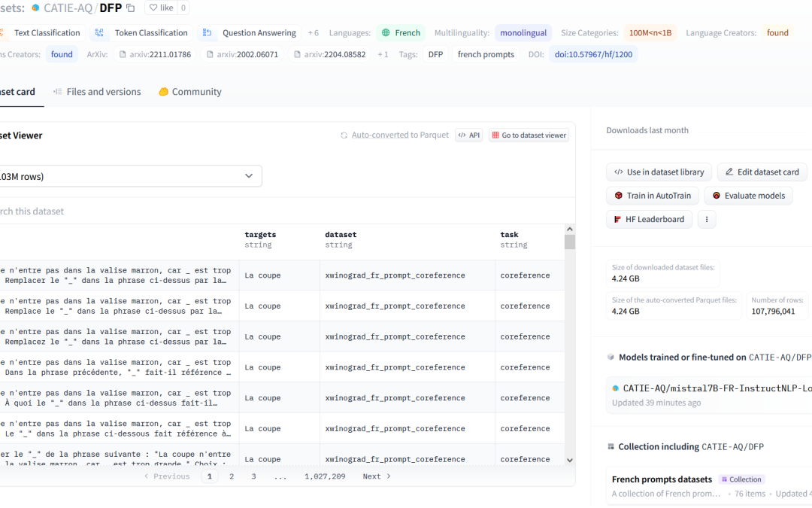Select the Token Classification task tag

[x=141, y=32]
